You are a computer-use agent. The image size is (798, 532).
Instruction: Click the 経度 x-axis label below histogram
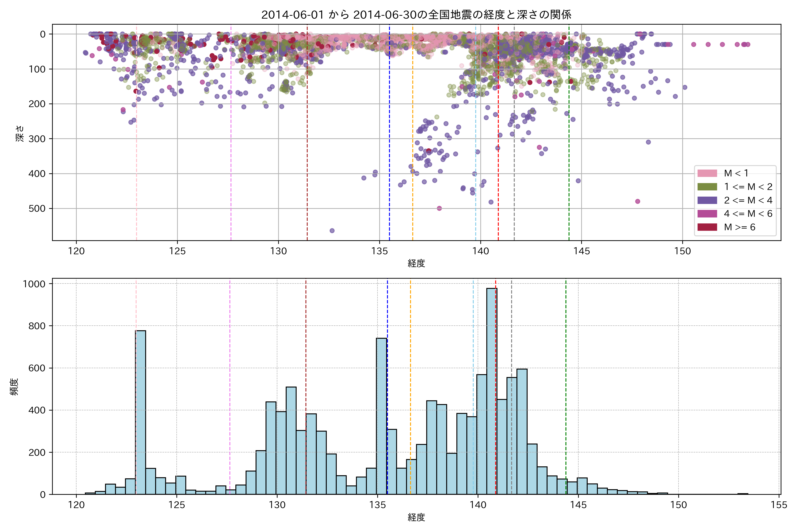coord(416,517)
